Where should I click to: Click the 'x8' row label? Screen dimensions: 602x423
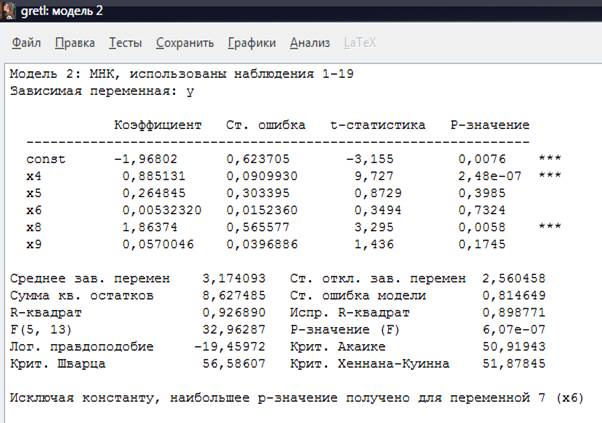tap(34, 227)
